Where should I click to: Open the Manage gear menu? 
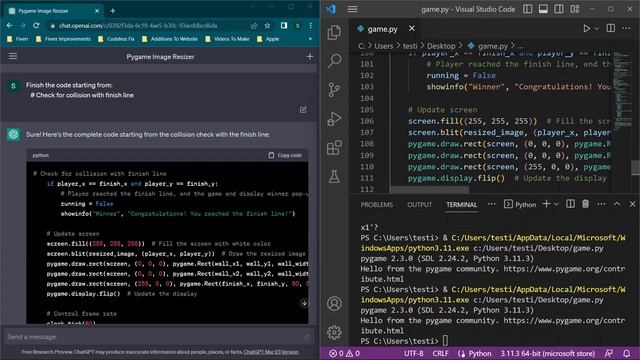pos(334,333)
